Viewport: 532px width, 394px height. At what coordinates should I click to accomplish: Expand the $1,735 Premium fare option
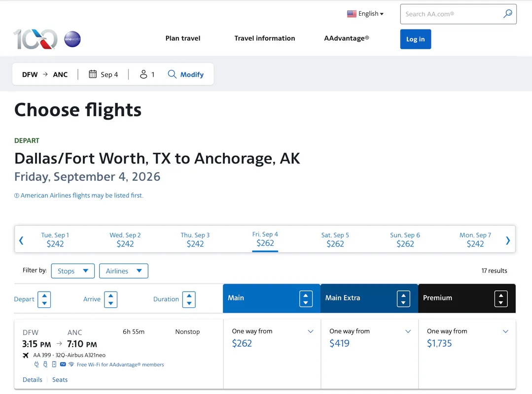505,331
